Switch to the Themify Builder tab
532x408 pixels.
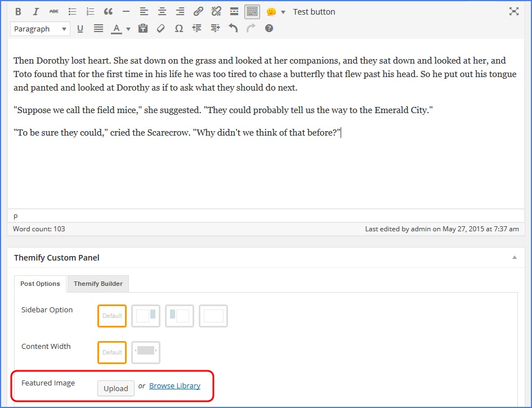click(x=98, y=284)
